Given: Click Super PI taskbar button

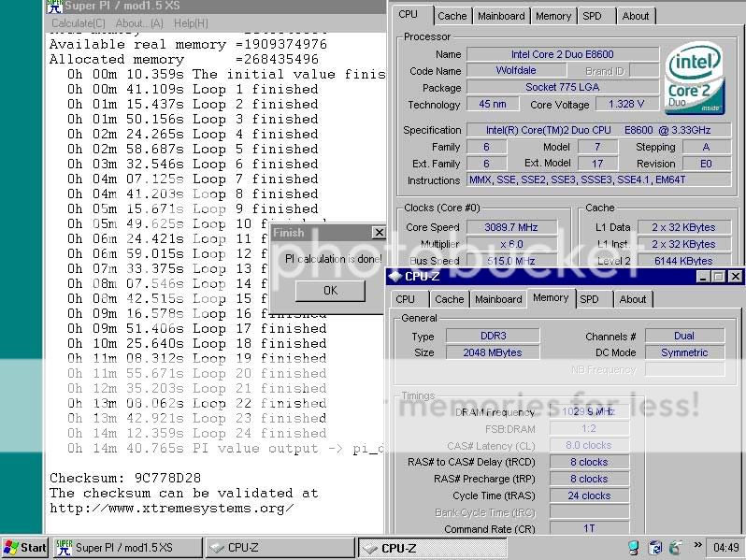Looking at the screenshot, I should [127, 548].
